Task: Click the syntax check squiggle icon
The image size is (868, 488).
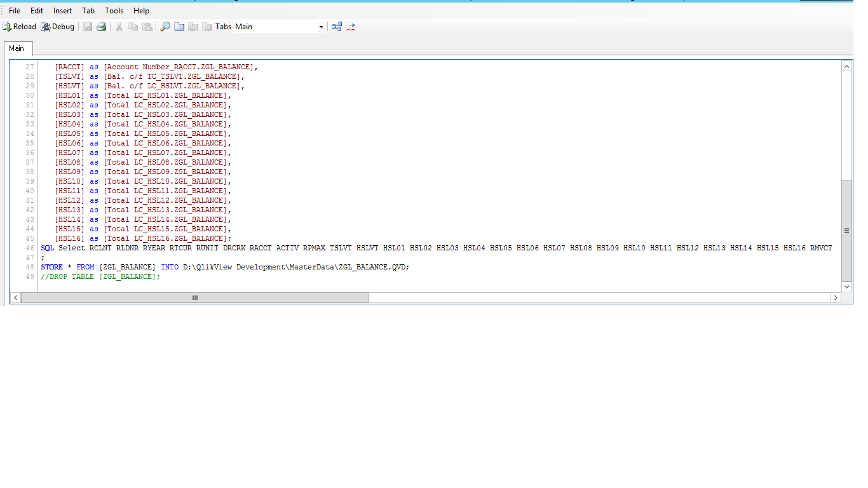Action: coord(351,27)
